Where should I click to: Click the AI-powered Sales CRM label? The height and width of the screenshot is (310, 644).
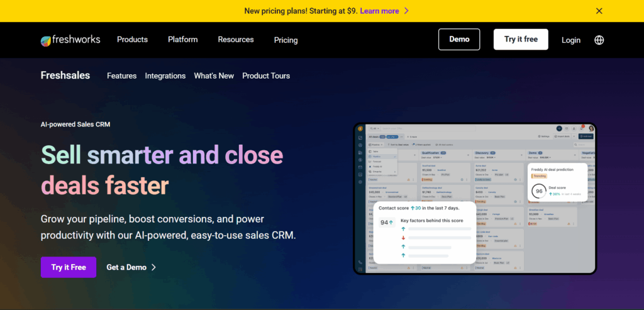point(75,125)
